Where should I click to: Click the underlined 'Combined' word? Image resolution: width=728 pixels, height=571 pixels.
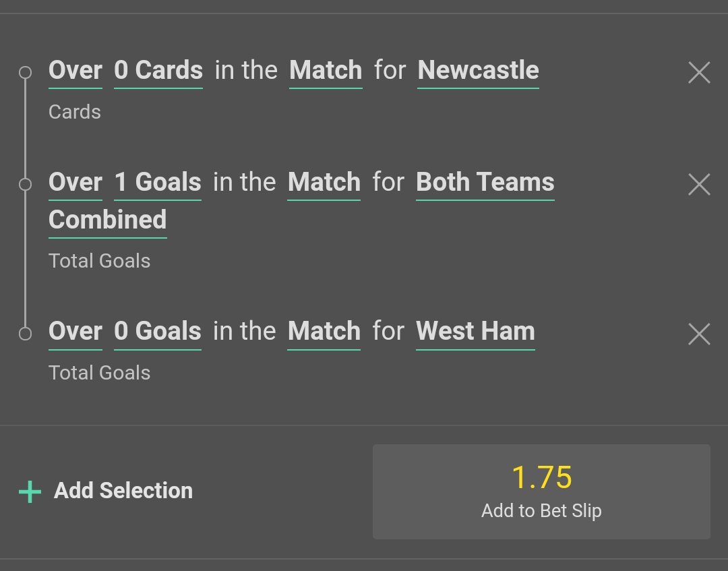pos(108,220)
